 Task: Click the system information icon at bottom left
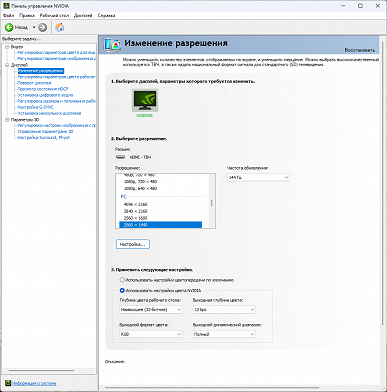[x=8, y=383]
